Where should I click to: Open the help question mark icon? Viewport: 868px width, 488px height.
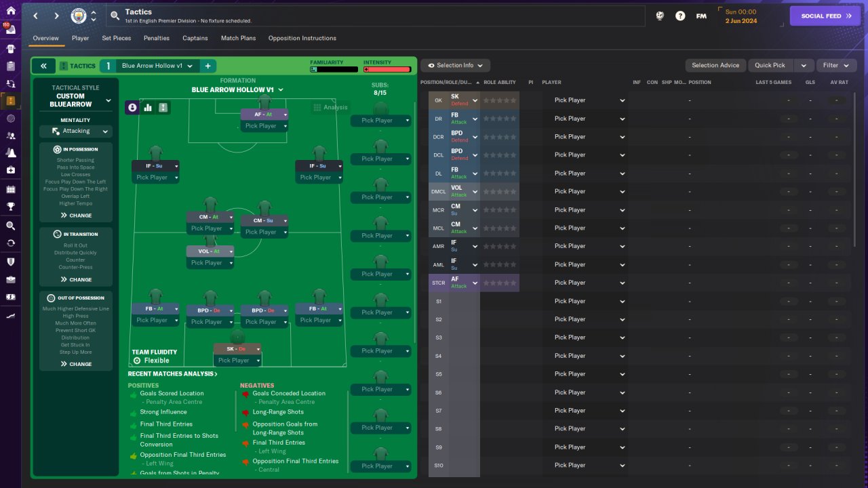point(680,16)
